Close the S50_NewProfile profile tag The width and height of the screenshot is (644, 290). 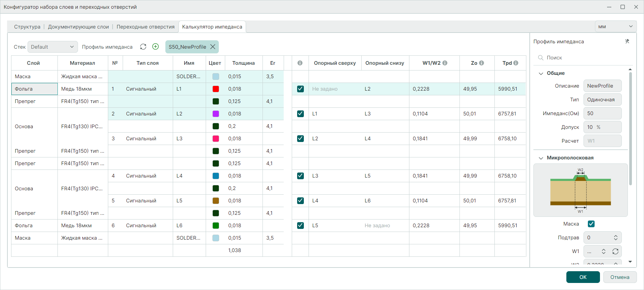point(213,47)
